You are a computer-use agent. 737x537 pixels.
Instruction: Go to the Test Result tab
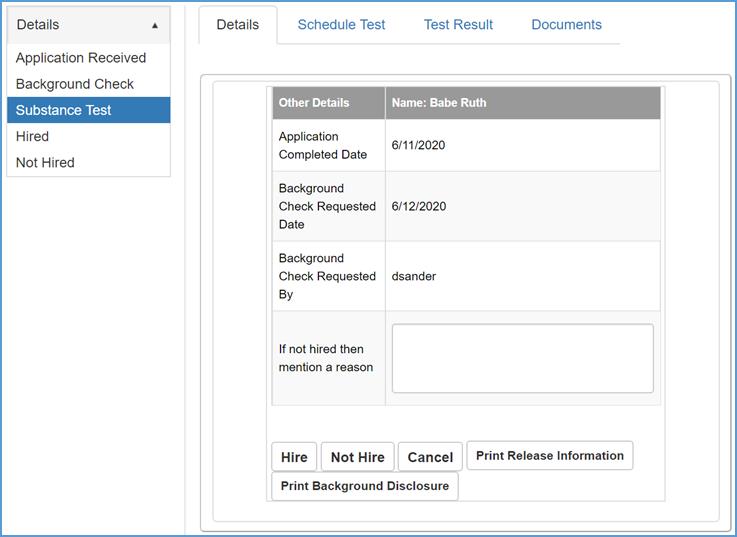pyautogui.click(x=458, y=25)
